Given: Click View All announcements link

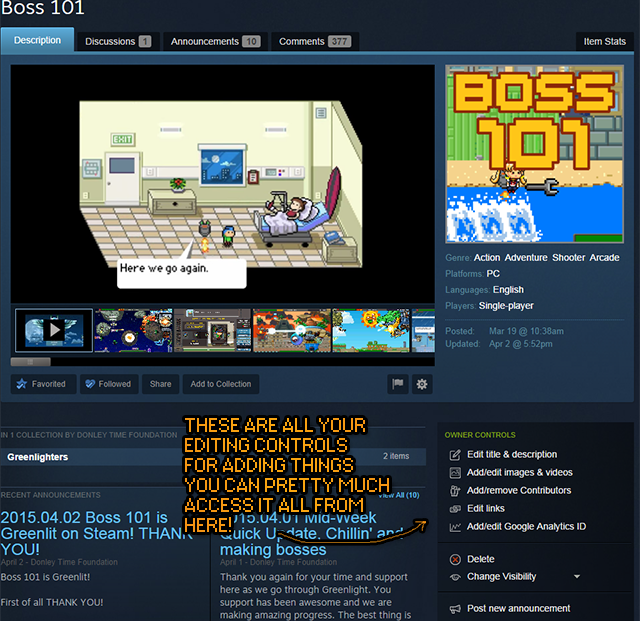Looking at the screenshot, I should click(x=399, y=495).
